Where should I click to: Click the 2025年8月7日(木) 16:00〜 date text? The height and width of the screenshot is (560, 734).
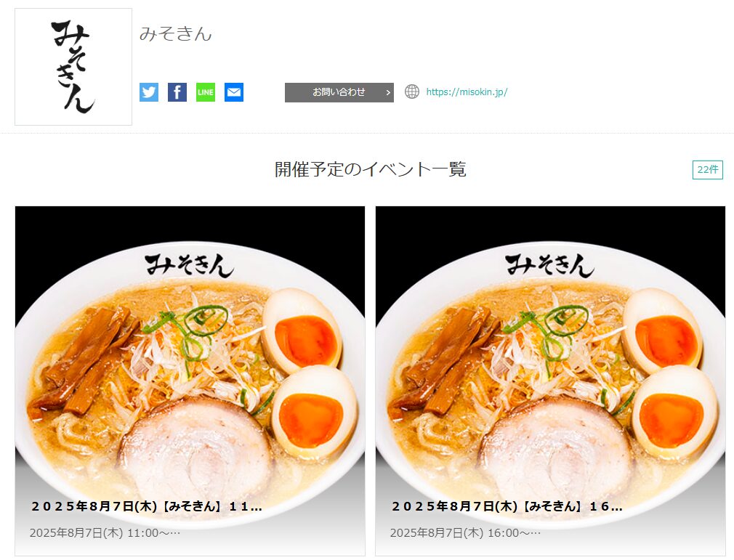pyautogui.click(x=465, y=532)
